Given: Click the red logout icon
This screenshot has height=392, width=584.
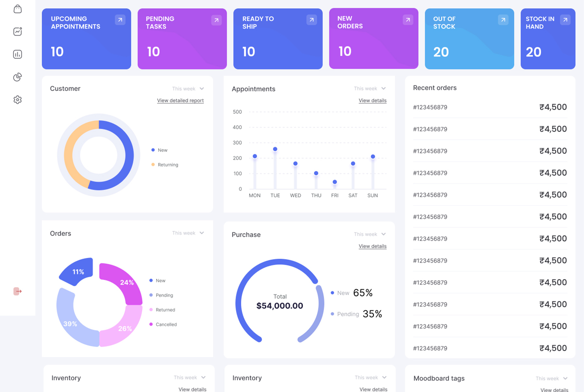Looking at the screenshot, I should point(18,291).
